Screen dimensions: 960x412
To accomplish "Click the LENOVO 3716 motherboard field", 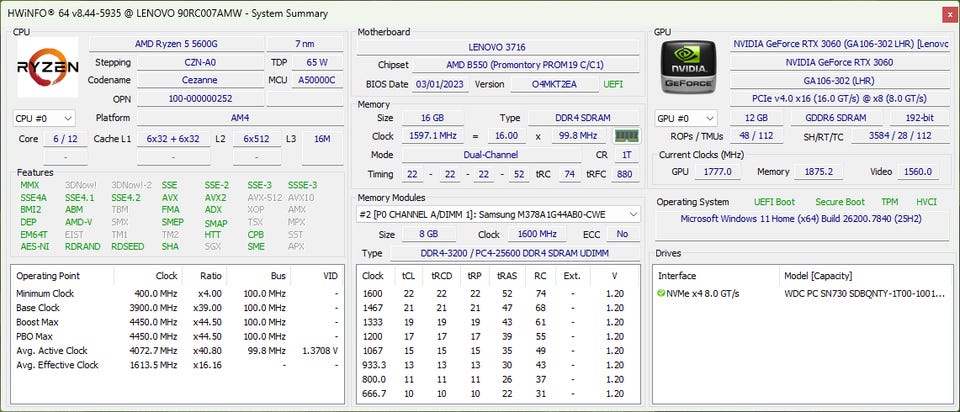I will tap(499, 47).
